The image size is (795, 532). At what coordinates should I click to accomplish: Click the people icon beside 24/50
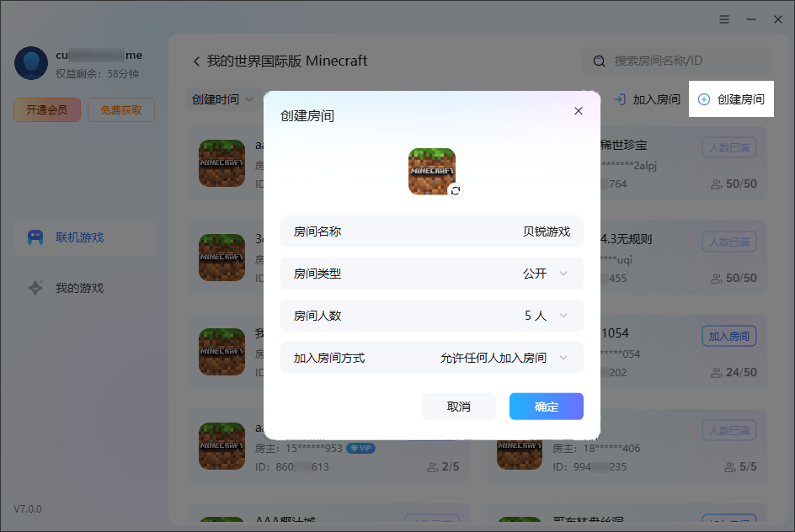716,373
